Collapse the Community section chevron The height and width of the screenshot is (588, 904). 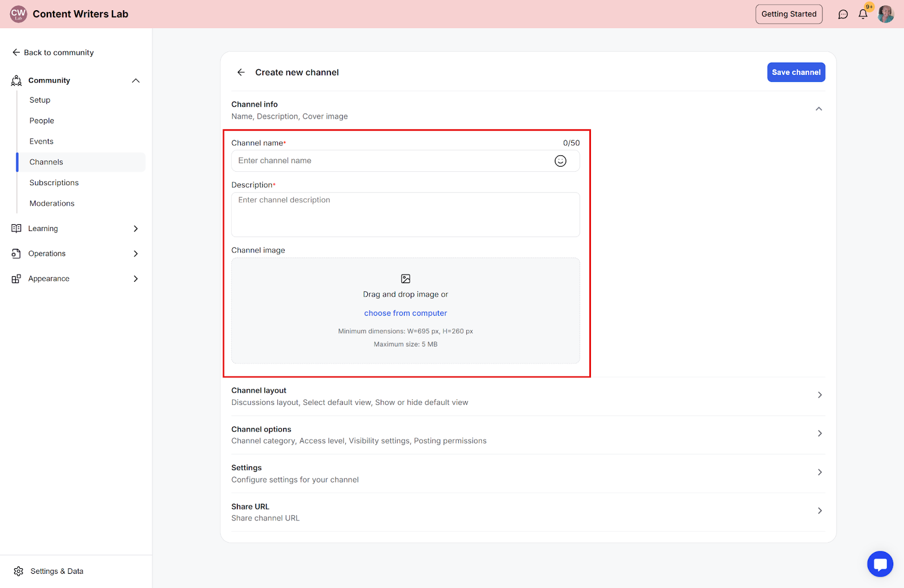[136, 81]
